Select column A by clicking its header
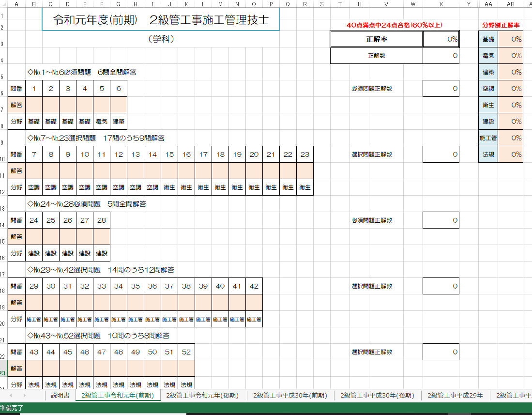Viewport: 532px width, 415px height. pos(16,4)
